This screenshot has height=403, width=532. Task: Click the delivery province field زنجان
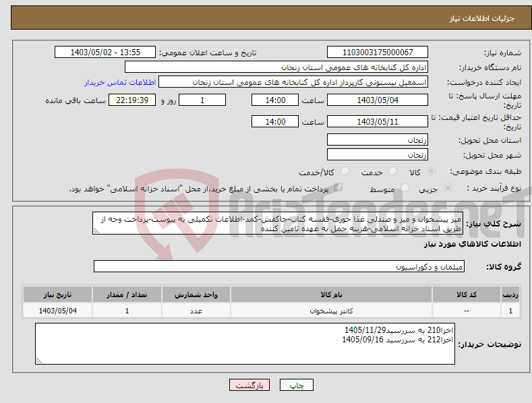[378, 139]
